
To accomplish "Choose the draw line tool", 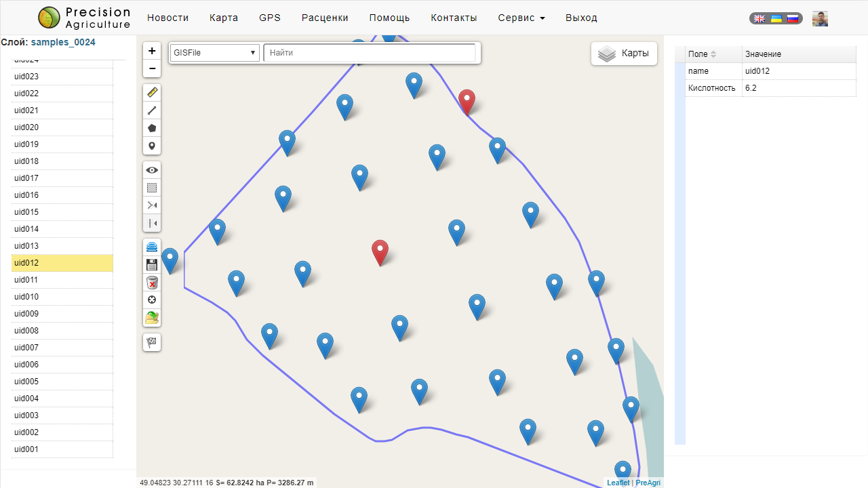I will [x=152, y=110].
